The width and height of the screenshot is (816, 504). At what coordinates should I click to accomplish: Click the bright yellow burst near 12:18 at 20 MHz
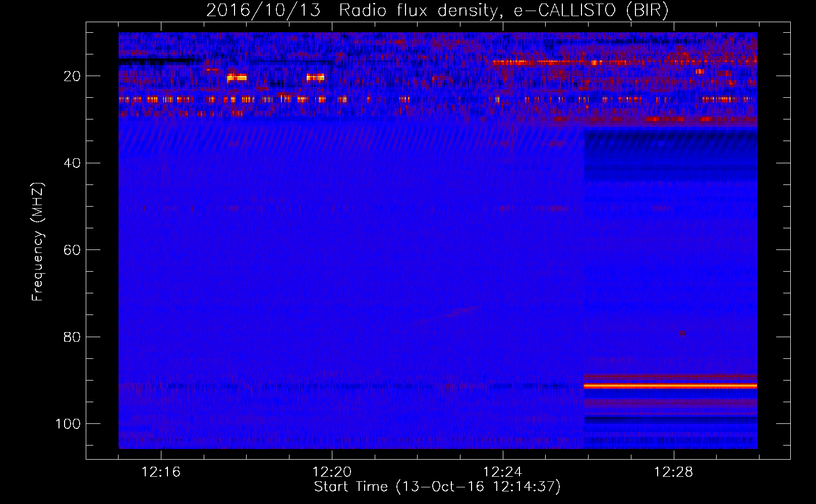click(237, 78)
